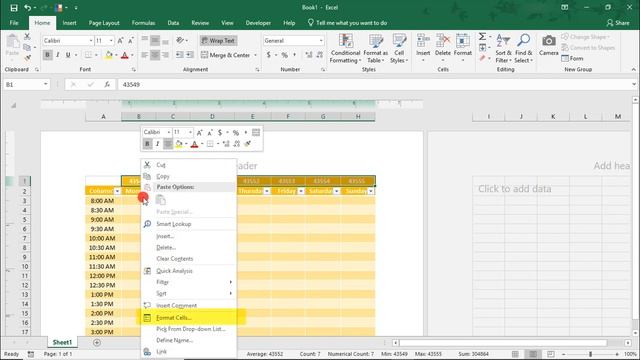Apply the ribbon red font color

[125, 55]
